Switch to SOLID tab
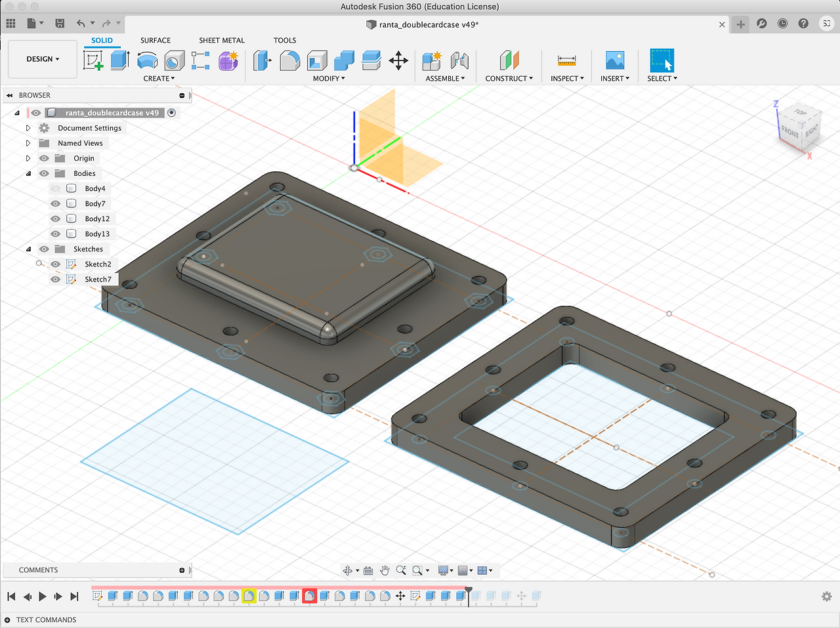The image size is (840, 628). [102, 40]
